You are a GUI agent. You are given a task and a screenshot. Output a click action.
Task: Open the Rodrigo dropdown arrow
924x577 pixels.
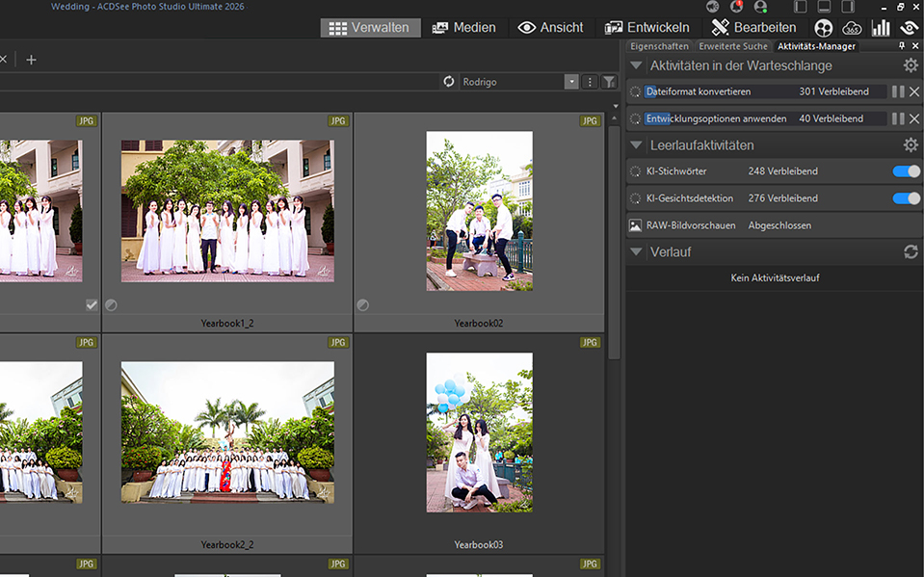click(571, 82)
